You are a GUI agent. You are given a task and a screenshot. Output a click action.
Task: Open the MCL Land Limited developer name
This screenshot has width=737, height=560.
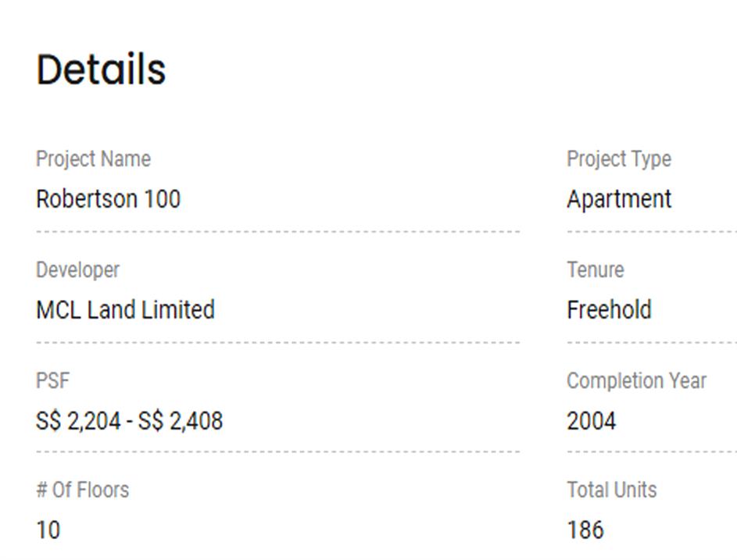coord(125,310)
